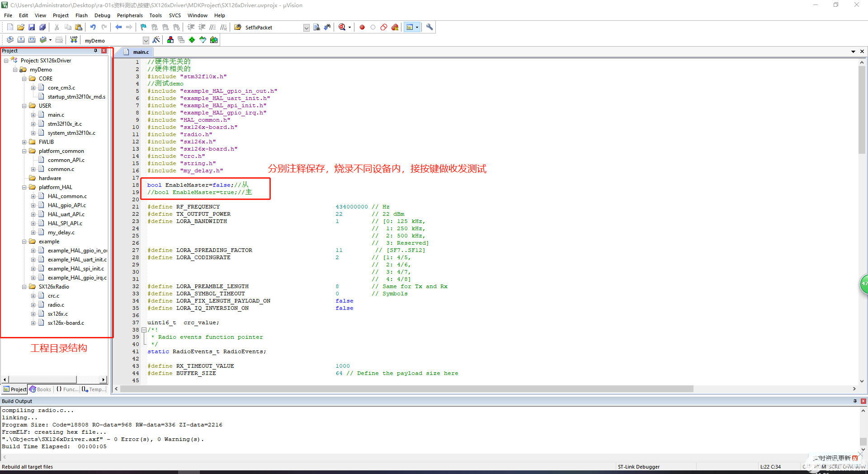Kill all breakpoints icon
The width and height of the screenshot is (868, 474).
[x=395, y=27]
